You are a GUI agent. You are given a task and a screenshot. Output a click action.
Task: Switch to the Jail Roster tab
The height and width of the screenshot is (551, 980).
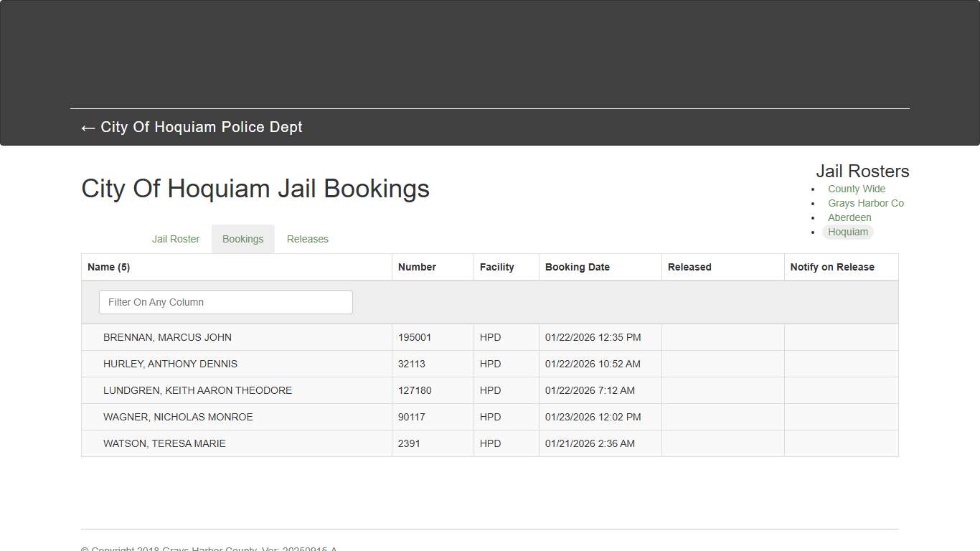[x=175, y=238]
